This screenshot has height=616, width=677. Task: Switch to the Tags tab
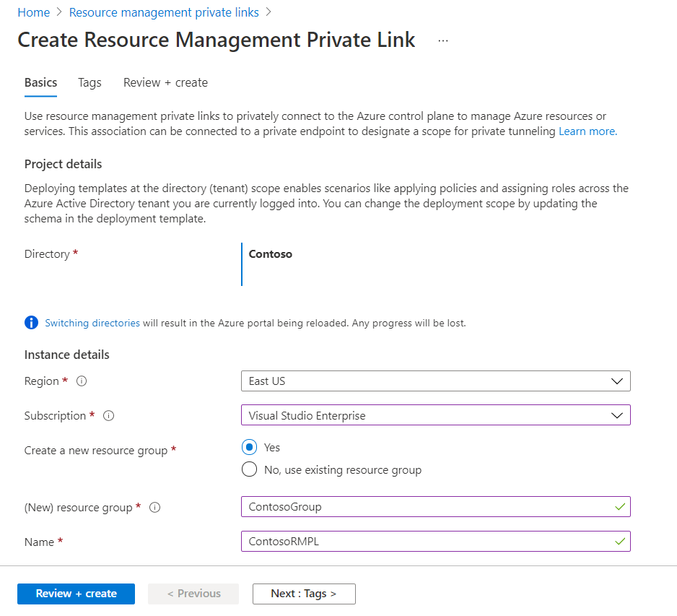click(89, 82)
